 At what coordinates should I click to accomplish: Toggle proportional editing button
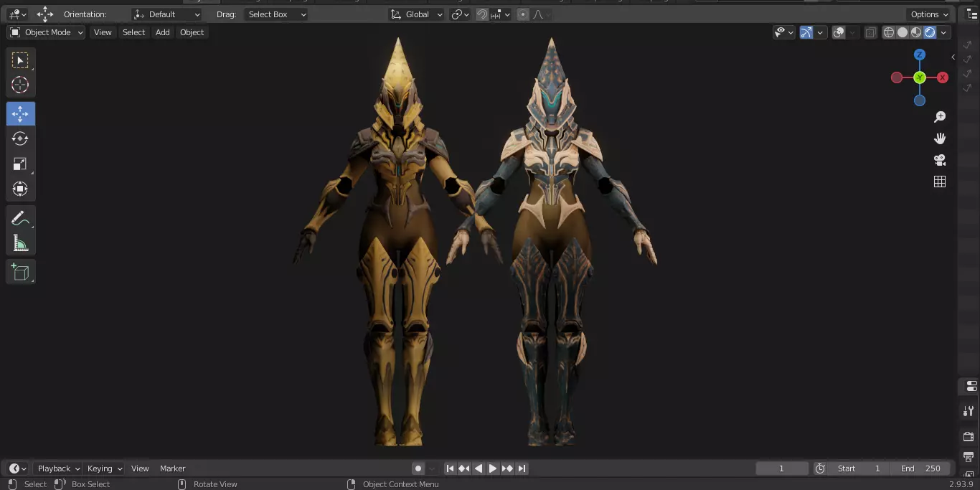tap(522, 14)
